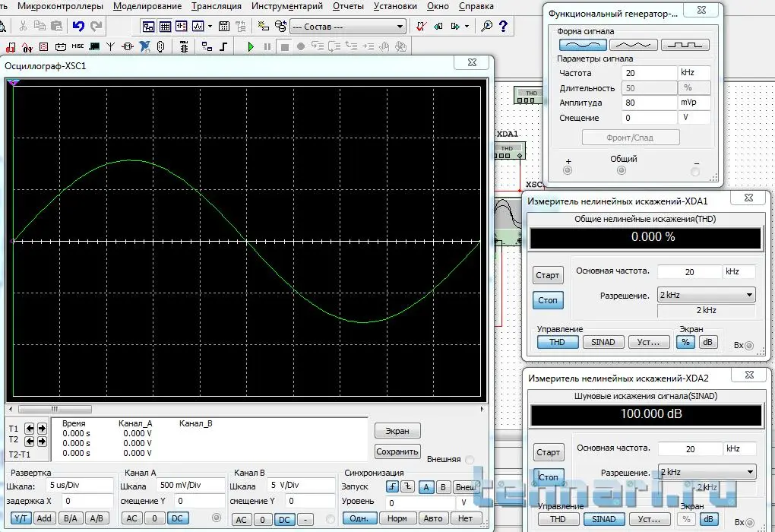Open the Инструментарий menu
Viewport: 775px width, 532px height.
[x=287, y=6]
